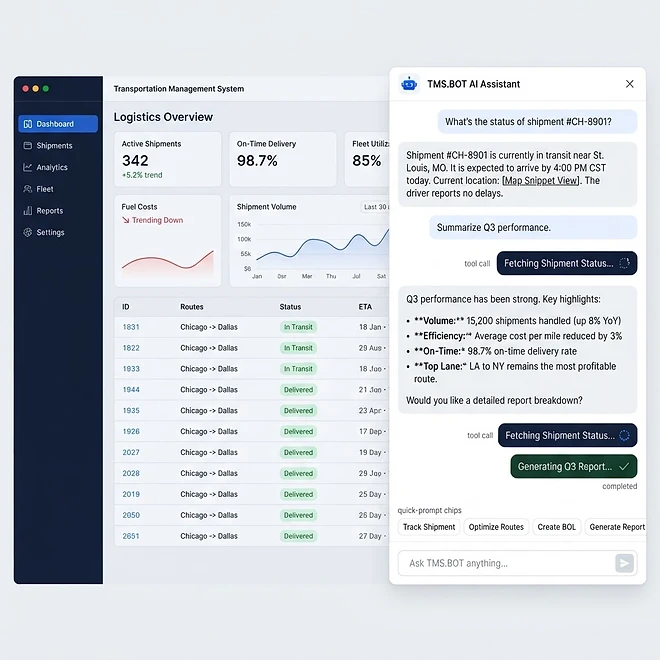The width and height of the screenshot is (660, 660).
Task: Click the Generating Q3 Report tool call
Action: click(573, 466)
